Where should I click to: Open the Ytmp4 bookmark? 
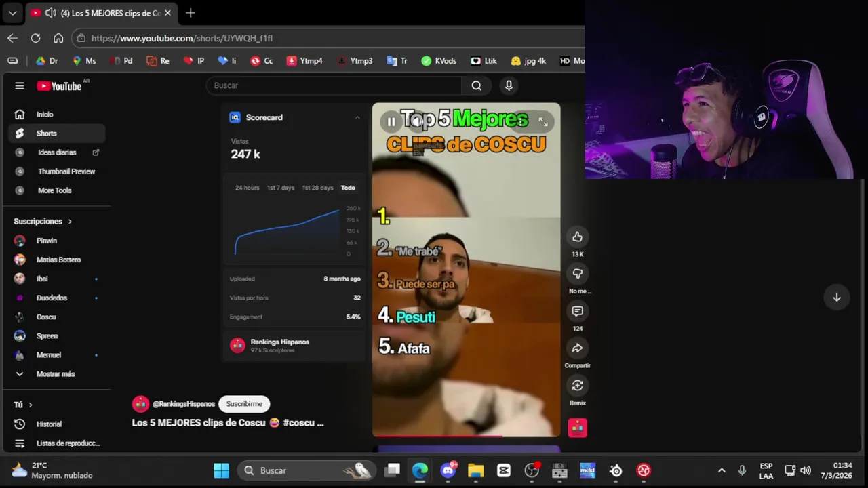coord(304,61)
